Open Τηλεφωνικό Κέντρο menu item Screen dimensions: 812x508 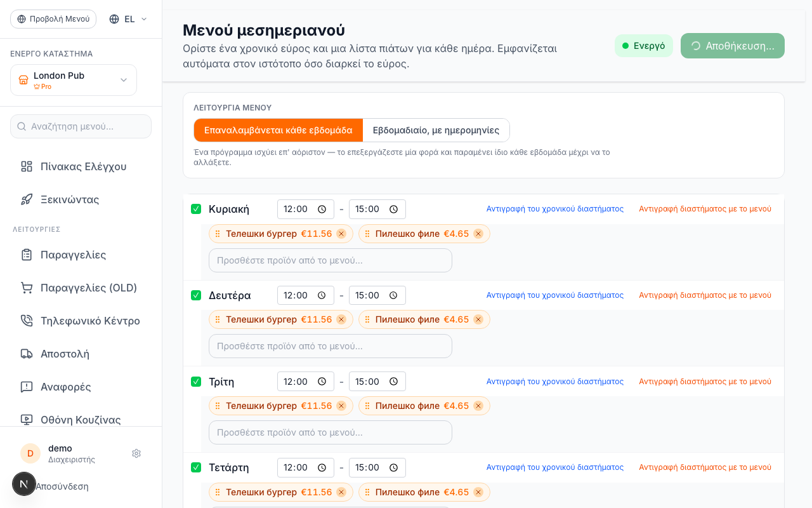[81, 321]
